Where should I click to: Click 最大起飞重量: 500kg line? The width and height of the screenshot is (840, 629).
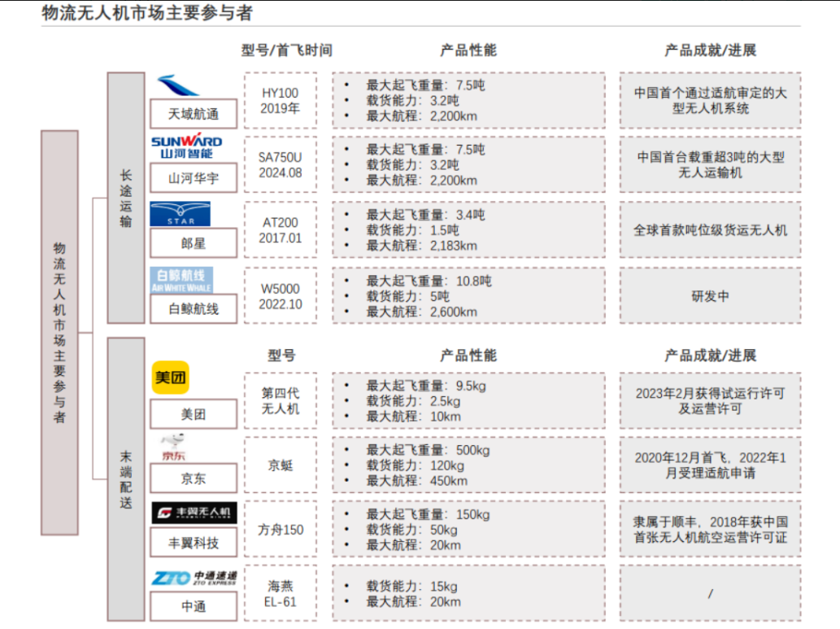(x=428, y=450)
